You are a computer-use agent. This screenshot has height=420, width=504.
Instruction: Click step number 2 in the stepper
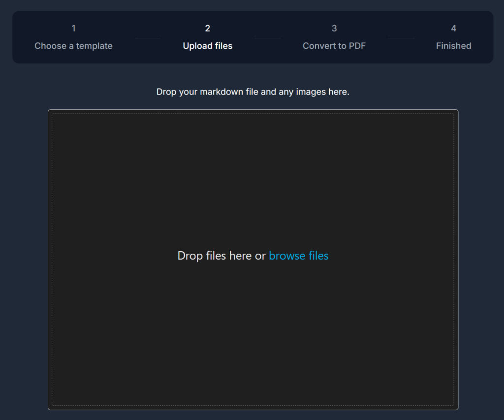(207, 29)
